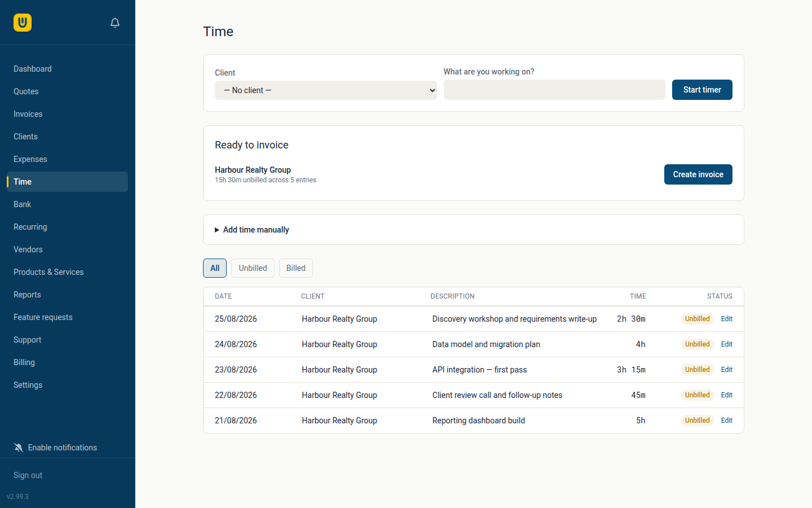Click Unbilled badge on 23/08/2026 row
The height and width of the screenshot is (508, 812).
(x=698, y=370)
